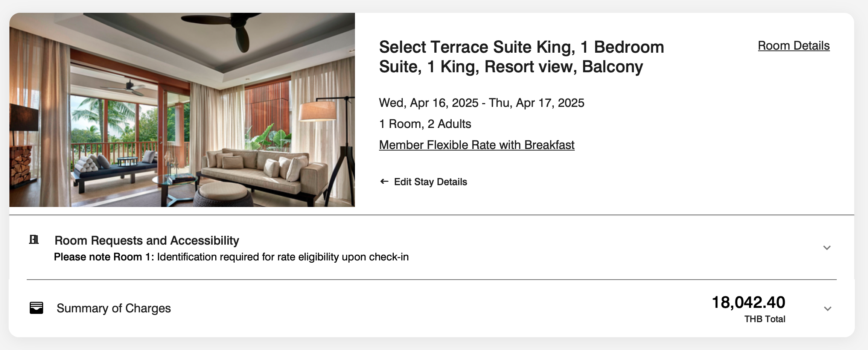
Task: Click the THB Total currency label
Action: click(764, 319)
